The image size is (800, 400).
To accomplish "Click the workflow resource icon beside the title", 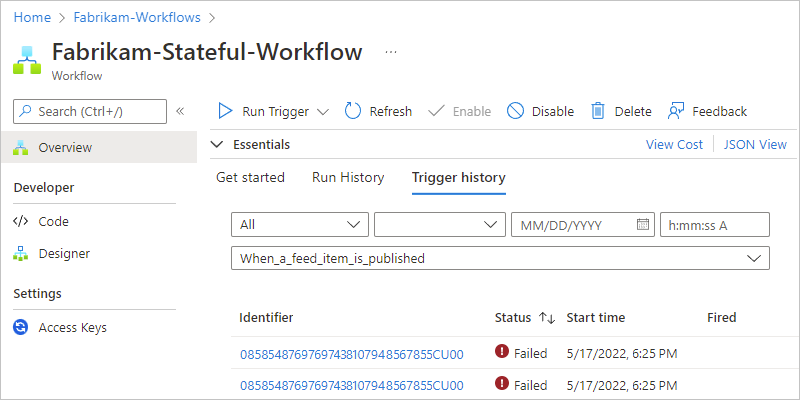I will coord(27,60).
